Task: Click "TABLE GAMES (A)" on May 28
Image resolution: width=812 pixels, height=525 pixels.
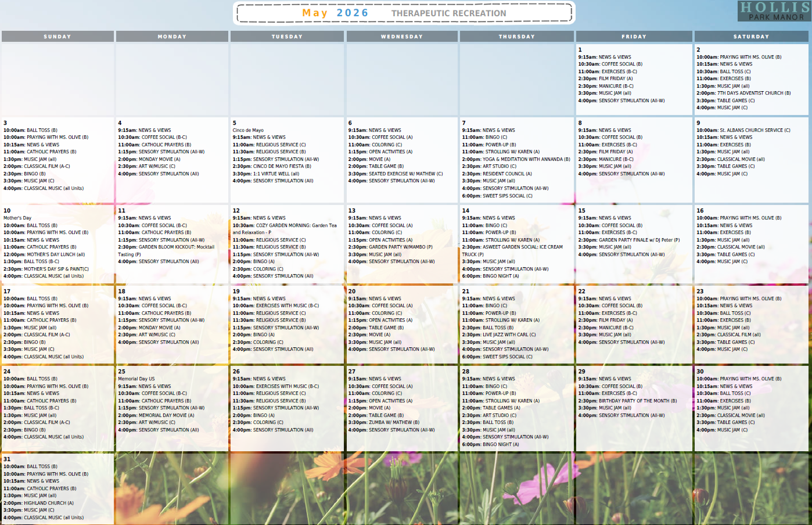Action: (501, 408)
